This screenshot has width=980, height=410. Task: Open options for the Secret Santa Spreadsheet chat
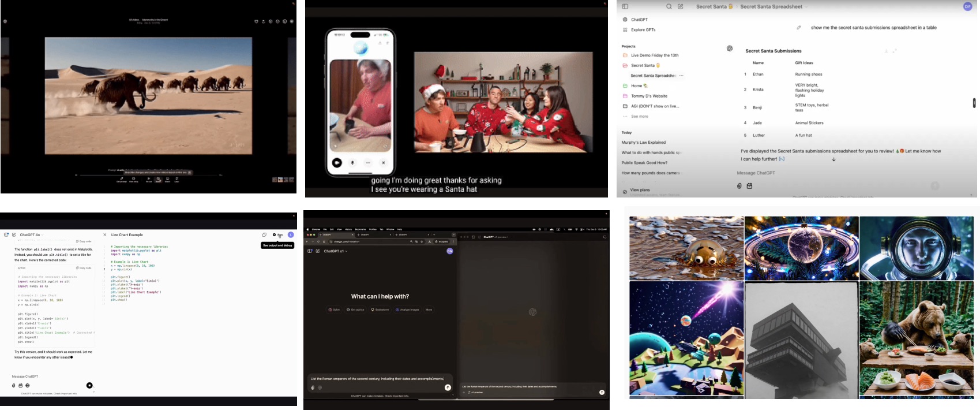tap(681, 76)
